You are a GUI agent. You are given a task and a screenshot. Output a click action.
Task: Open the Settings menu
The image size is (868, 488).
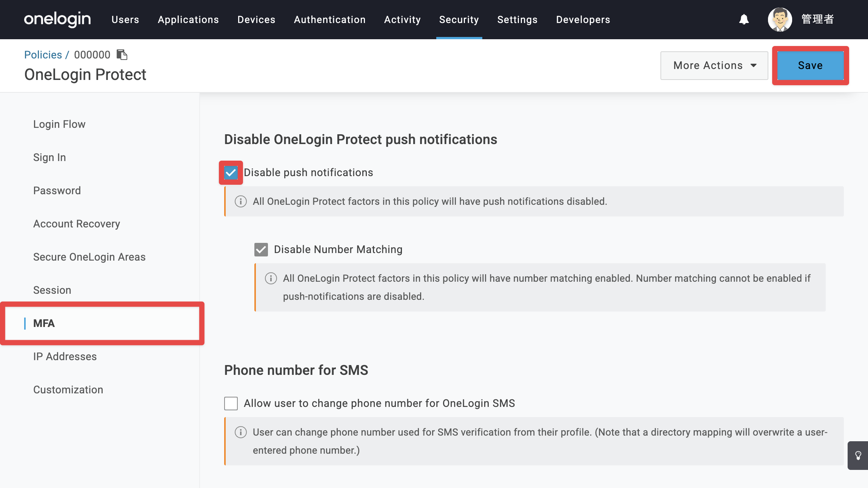517,20
